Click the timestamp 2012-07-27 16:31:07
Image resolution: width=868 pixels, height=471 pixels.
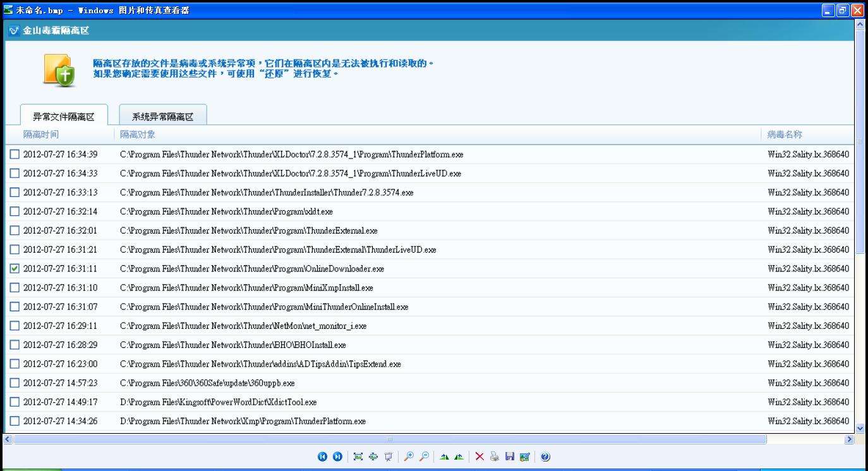61,307
